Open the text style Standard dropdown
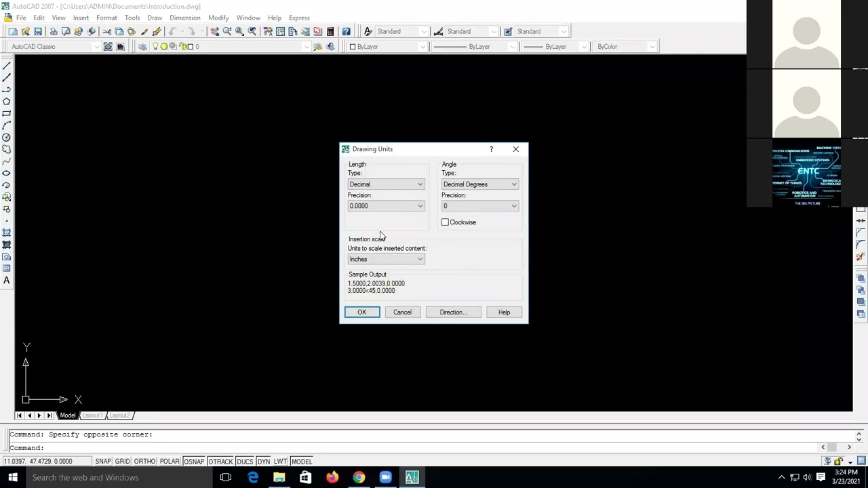Viewport: 868px width, 488px height. (x=401, y=31)
